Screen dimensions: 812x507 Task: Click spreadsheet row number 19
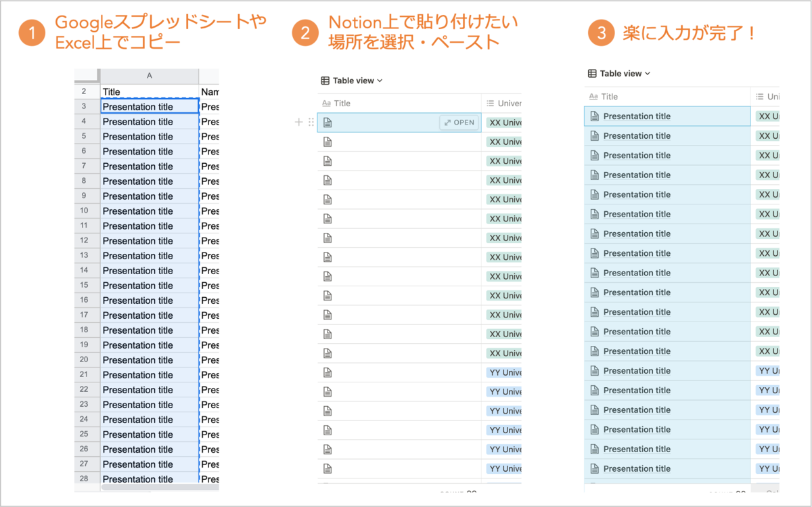pos(87,345)
